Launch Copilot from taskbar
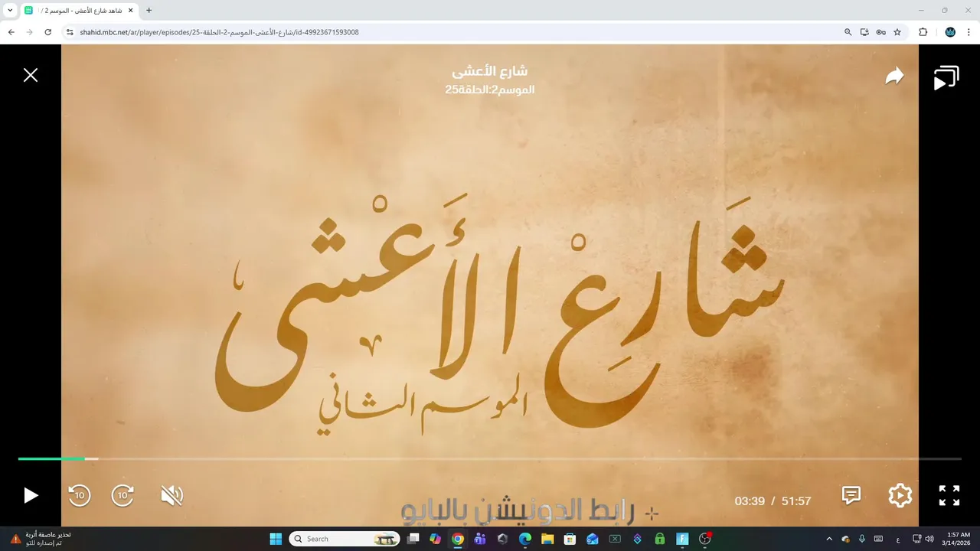Image resolution: width=980 pixels, height=551 pixels. click(436, 539)
